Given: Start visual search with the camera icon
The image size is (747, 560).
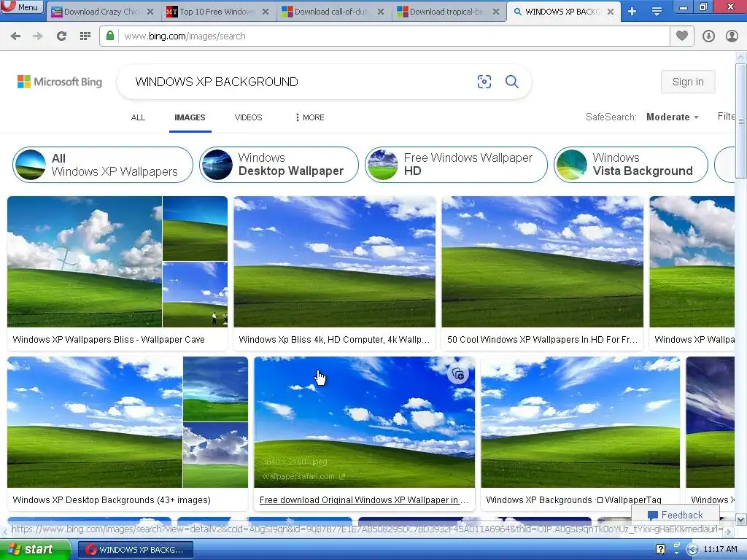Looking at the screenshot, I should tap(484, 82).
